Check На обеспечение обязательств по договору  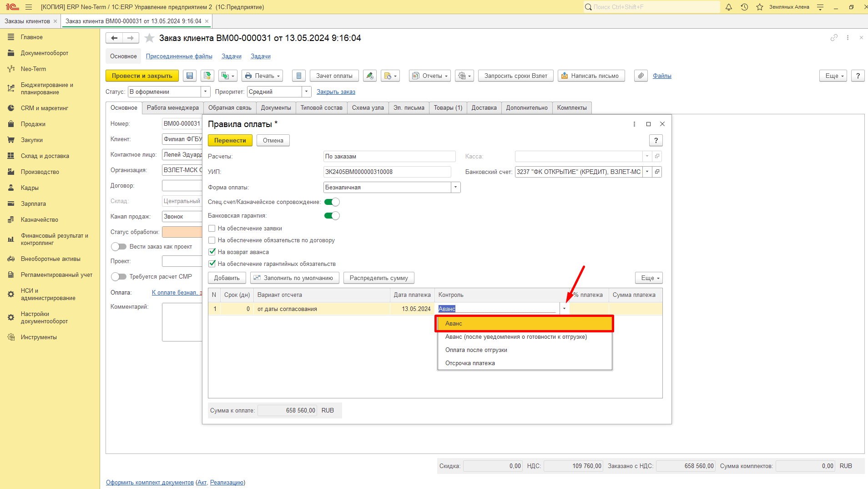tap(212, 240)
